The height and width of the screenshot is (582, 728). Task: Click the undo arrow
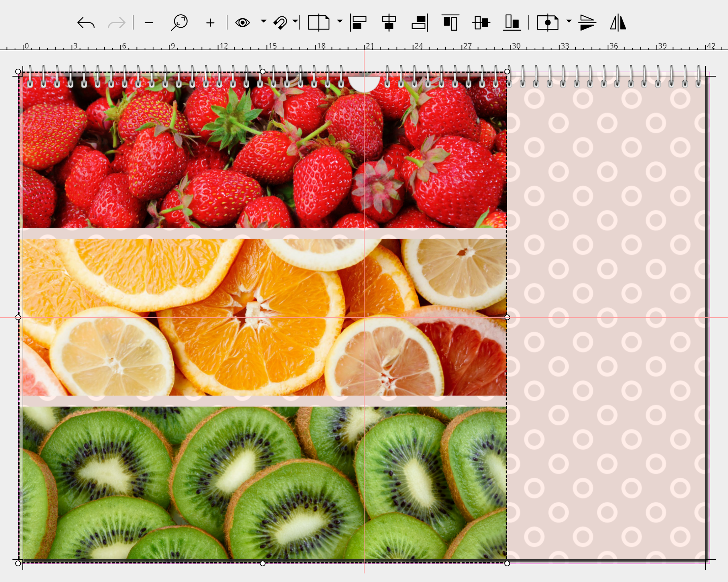(86, 23)
